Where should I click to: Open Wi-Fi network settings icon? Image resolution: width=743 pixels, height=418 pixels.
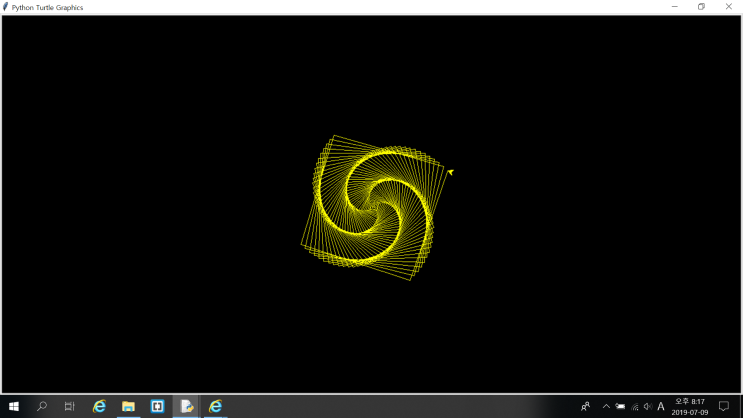(x=634, y=407)
